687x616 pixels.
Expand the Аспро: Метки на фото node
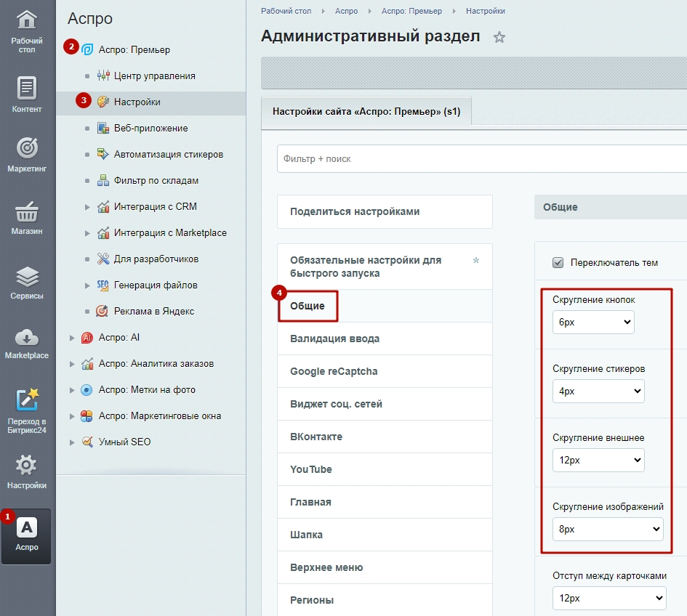click(x=72, y=390)
